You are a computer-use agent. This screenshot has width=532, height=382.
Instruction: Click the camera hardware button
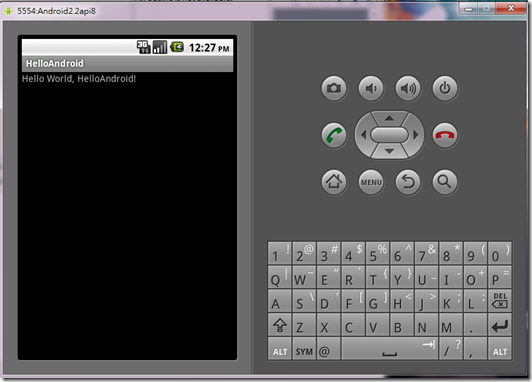(334, 88)
